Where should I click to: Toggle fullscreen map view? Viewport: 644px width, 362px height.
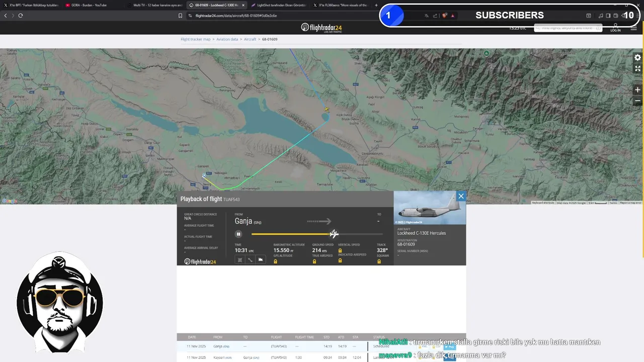[x=637, y=69]
